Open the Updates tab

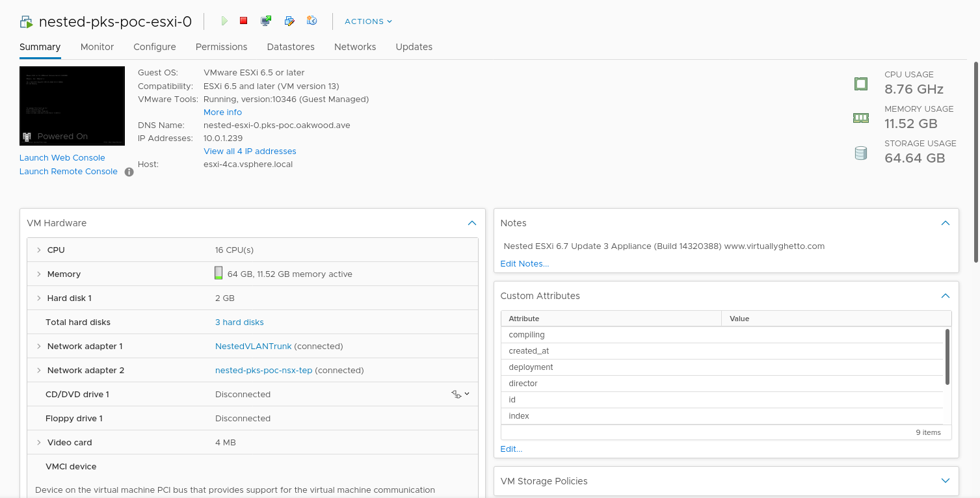[414, 47]
